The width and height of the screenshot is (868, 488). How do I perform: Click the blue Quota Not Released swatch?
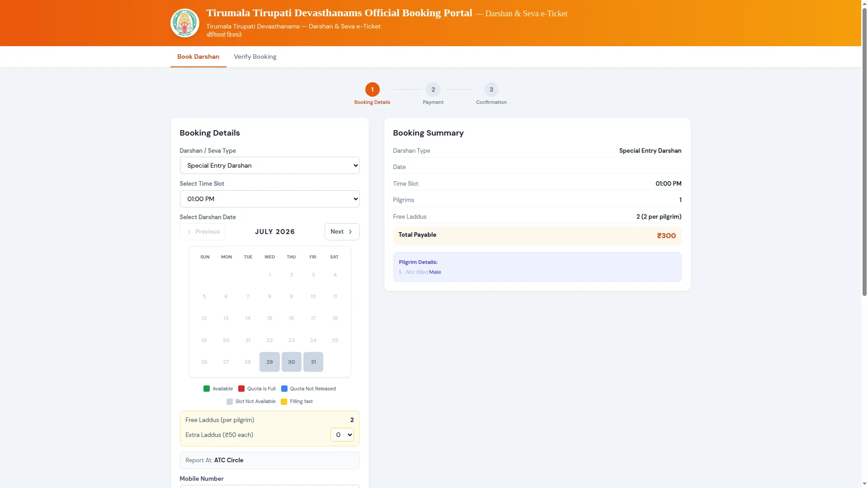[x=284, y=389]
